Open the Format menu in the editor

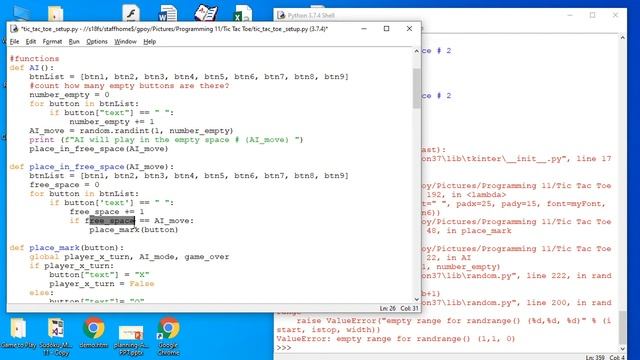click(x=52, y=42)
